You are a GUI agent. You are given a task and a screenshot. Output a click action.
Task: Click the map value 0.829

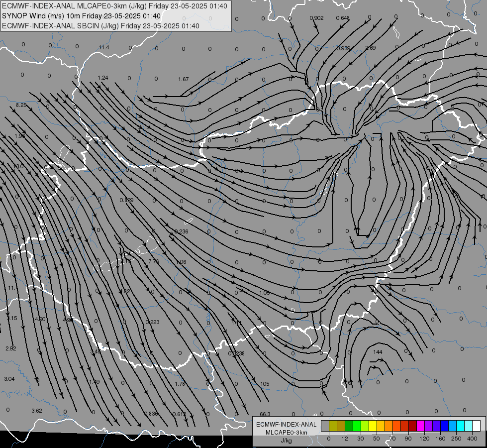coord(127,200)
